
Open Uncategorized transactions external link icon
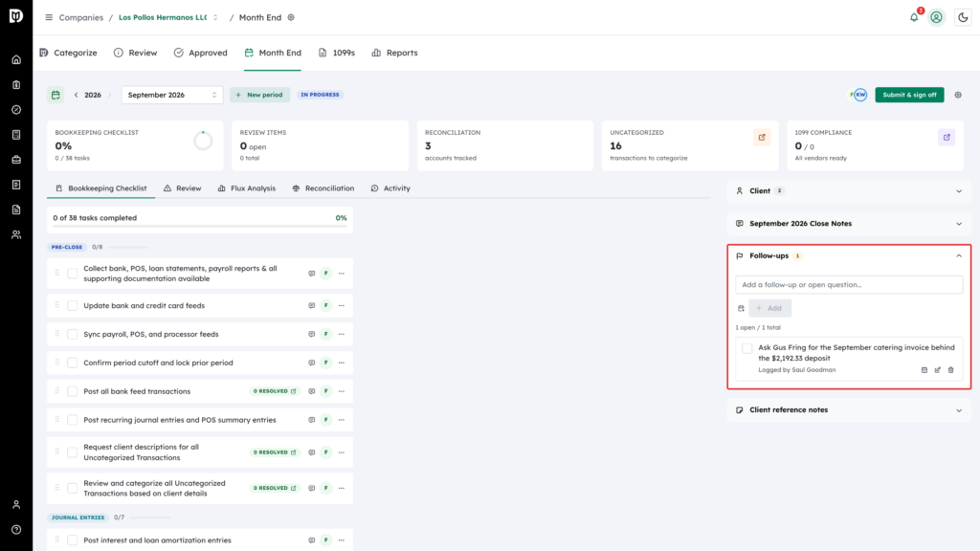[762, 138]
